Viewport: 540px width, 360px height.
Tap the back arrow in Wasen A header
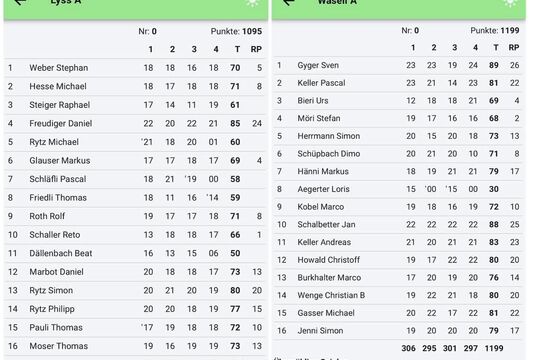pyautogui.click(x=289, y=2)
